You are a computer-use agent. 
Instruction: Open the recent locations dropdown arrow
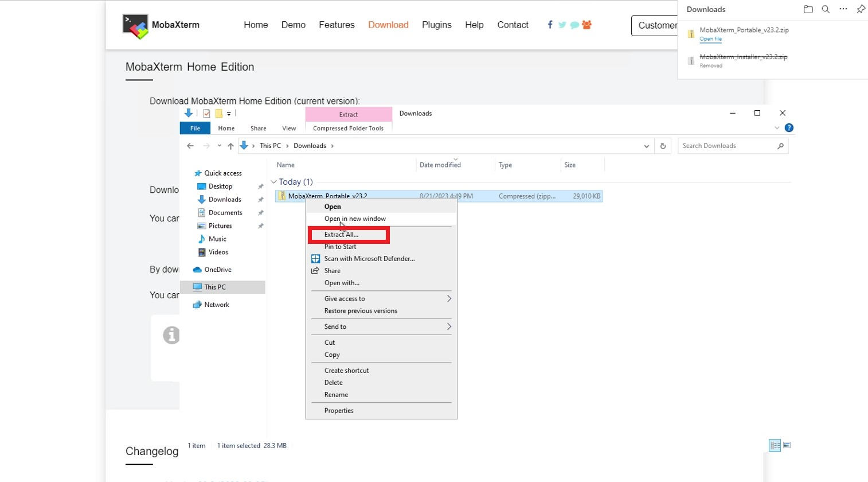click(x=219, y=146)
